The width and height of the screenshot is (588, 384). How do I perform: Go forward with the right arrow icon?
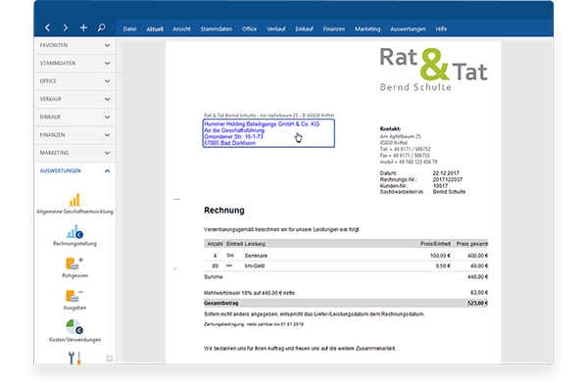pyautogui.click(x=66, y=27)
